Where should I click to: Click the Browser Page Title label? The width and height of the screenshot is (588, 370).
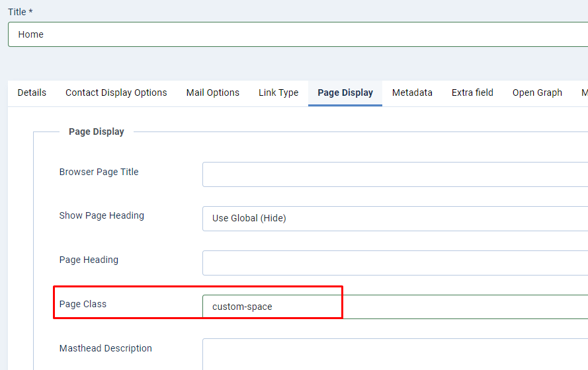click(99, 172)
